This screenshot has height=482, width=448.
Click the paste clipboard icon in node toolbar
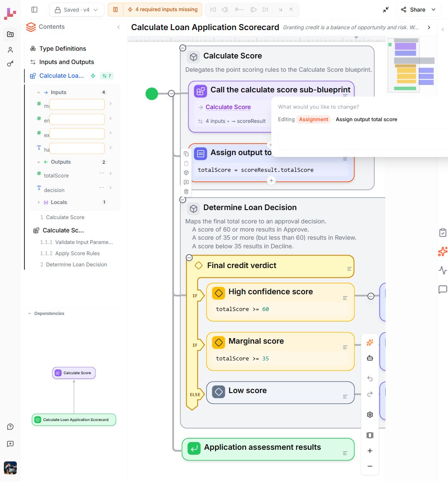(x=186, y=163)
